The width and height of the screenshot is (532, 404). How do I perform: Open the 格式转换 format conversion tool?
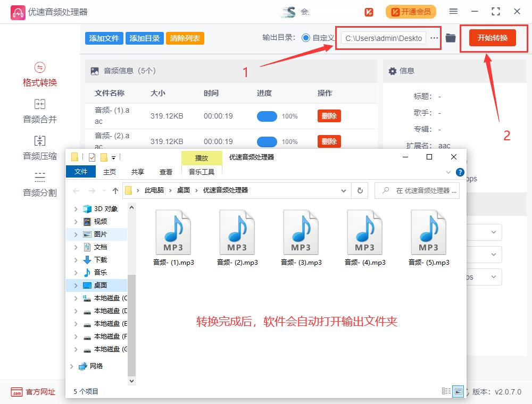coord(40,75)
